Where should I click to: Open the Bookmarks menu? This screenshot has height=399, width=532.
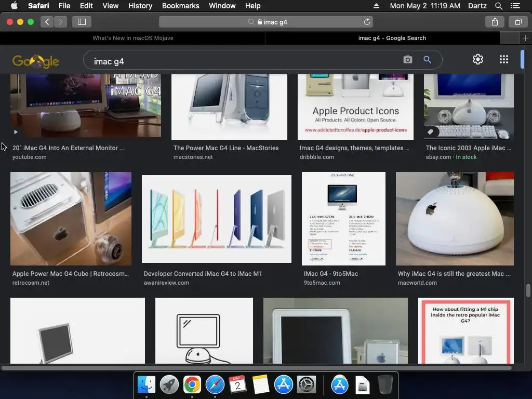point(180,6)
